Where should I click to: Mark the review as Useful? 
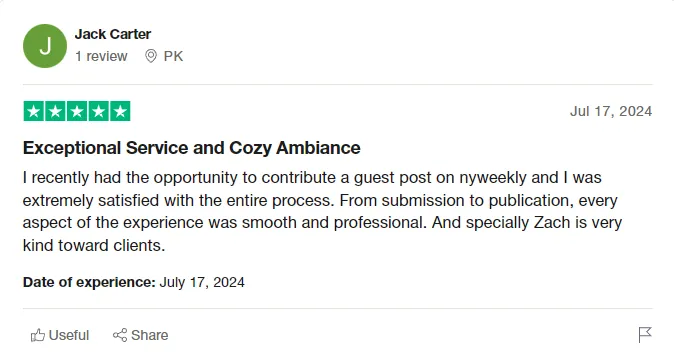click(60, 335)
